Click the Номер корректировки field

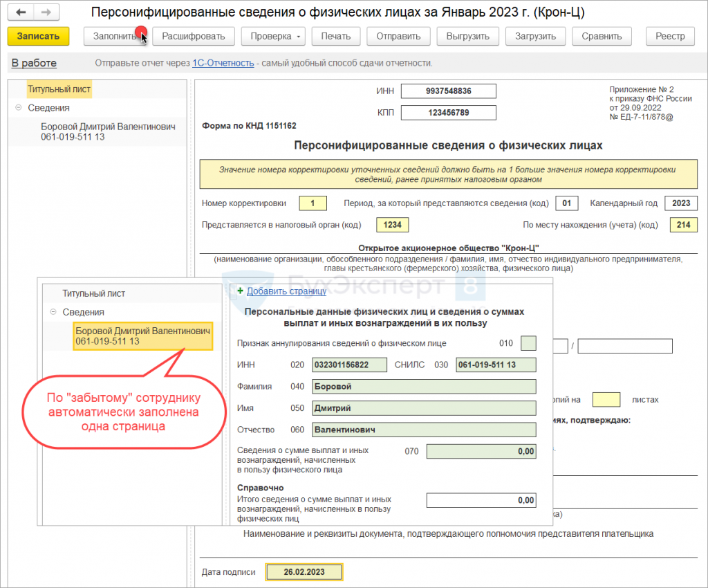(x=313, y=203)
